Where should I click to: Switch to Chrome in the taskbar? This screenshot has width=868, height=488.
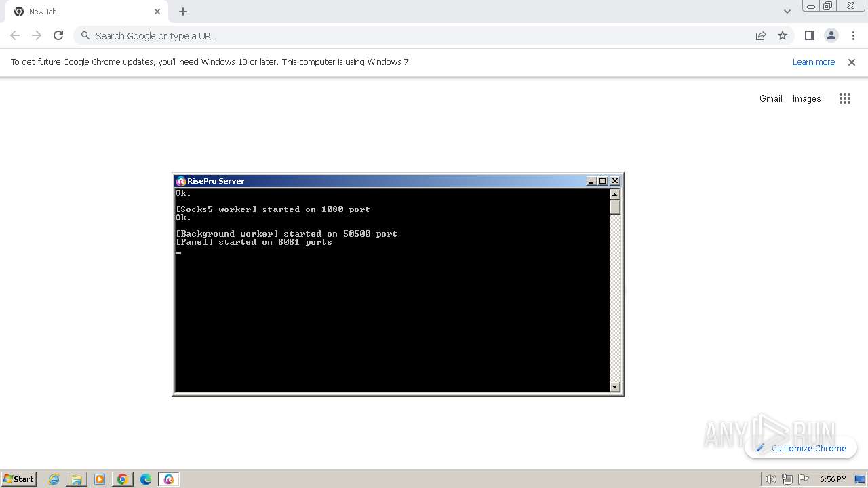[x=123, y=479]
